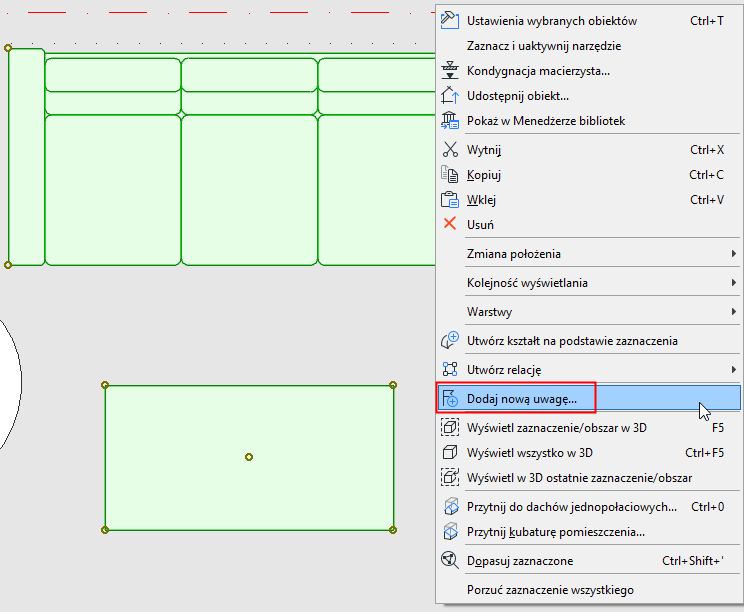Click the sofa's top-left corner node

point(8,48)
